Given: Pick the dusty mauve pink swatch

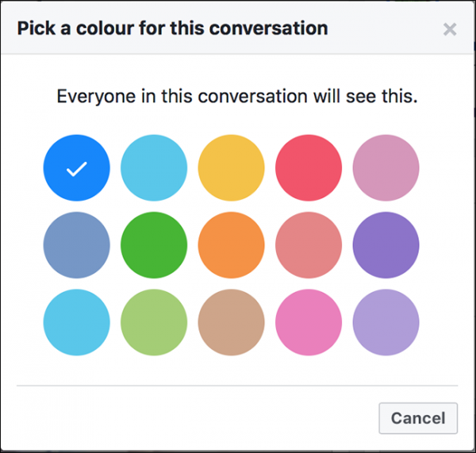Looking at the screenshot, I should pyautogui.click(x=386, y=168).
